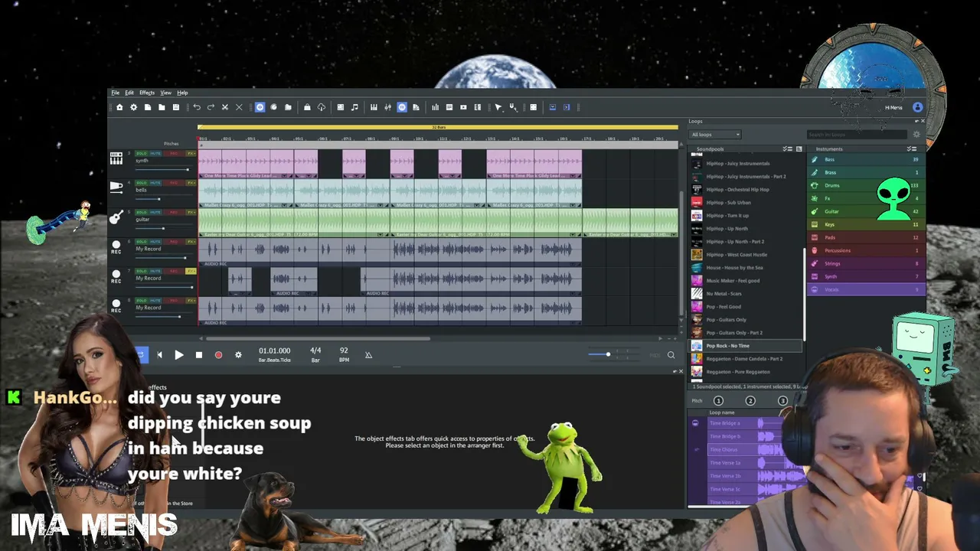This screenshot has width=980, height=551.
Task: Open the FX dropdown on the synth track
Action: coord(191,154)
